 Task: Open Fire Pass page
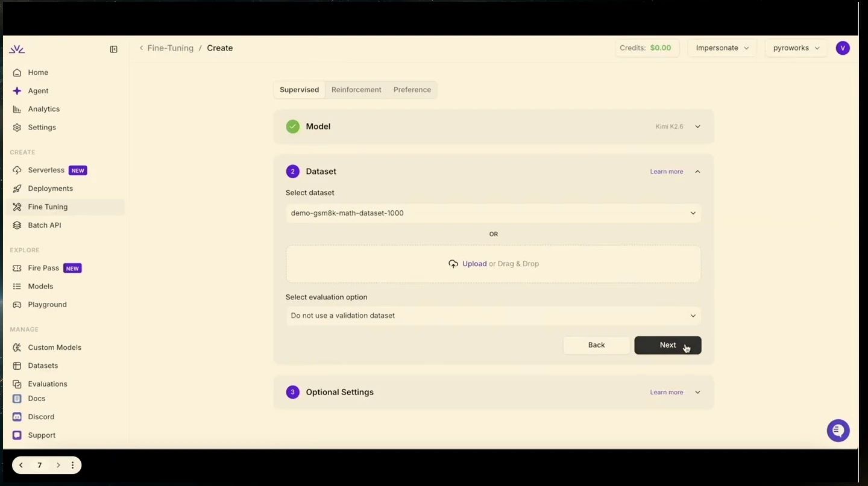[x=43, y=268]
